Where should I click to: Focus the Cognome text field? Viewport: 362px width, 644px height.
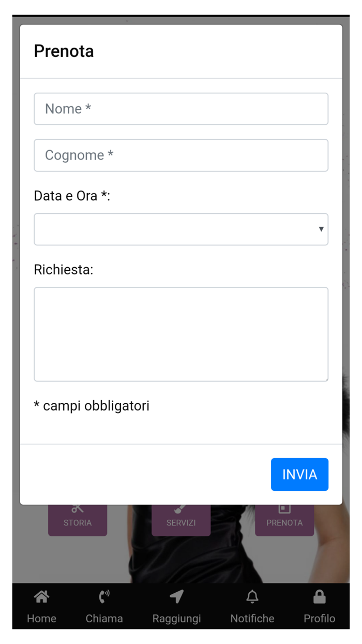(x=181, y=155)
